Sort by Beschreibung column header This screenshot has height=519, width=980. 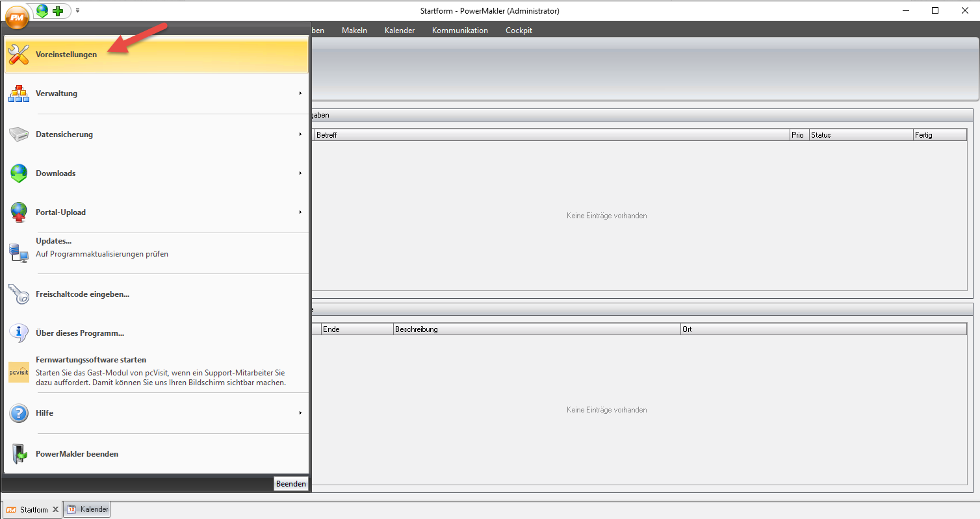[537, 329]
